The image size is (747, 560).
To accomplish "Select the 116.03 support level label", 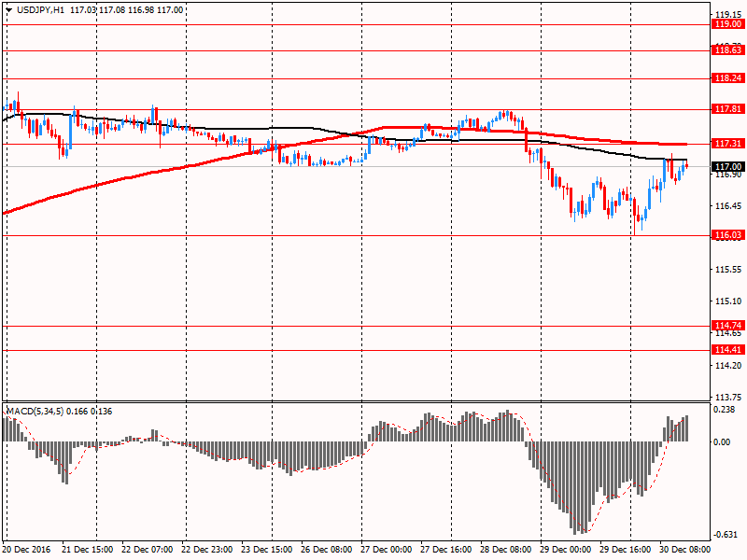I will click(727, 235).
